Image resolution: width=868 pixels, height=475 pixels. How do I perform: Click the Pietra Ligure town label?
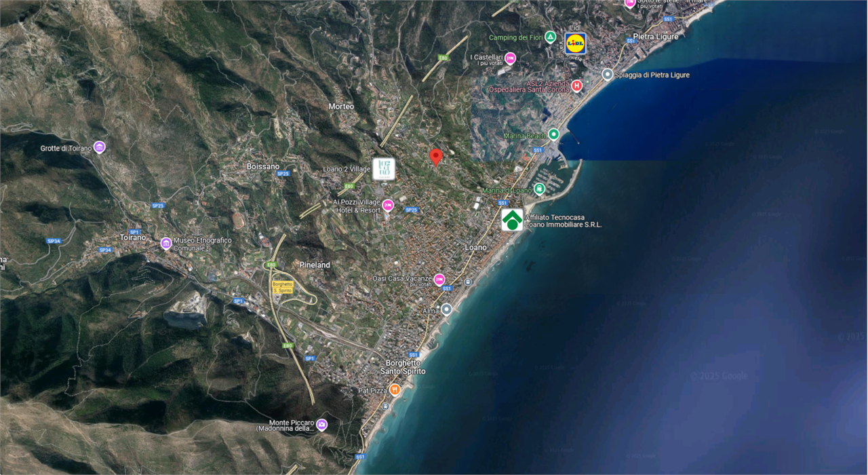655,37
